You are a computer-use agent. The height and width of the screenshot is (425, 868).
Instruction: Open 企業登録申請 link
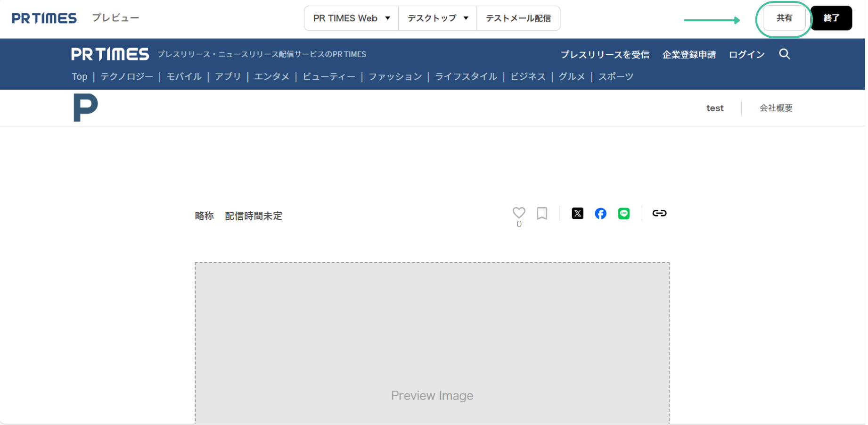(x=689, y=55)
